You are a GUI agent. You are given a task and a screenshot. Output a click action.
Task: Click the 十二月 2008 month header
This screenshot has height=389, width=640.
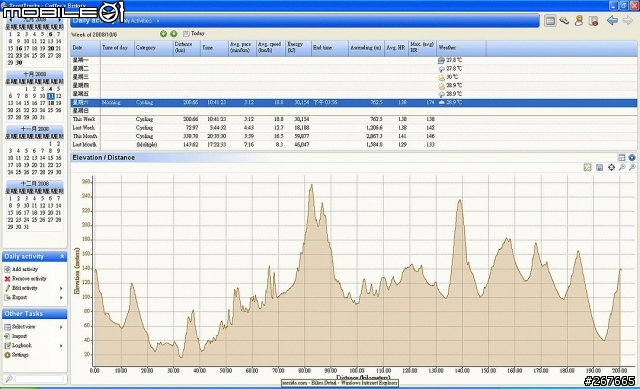tap(35, 184)
